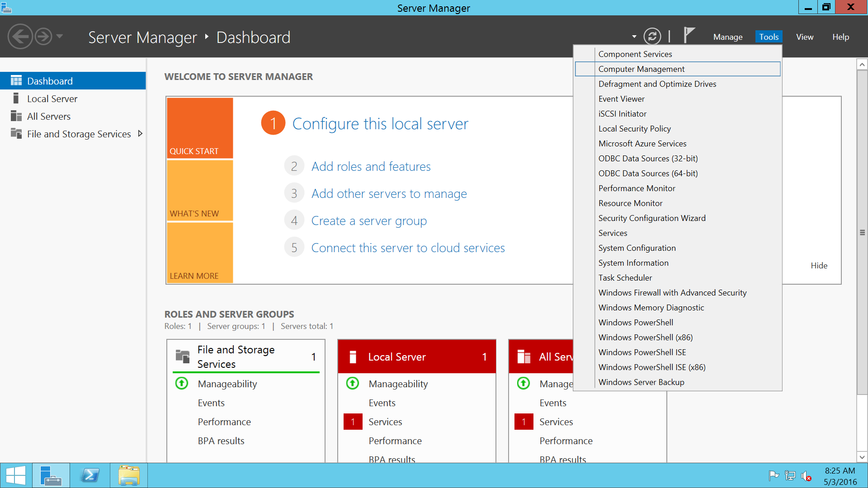
Task: Click All Servers tile header icon
Action: pyautogui.click(x=524, y=357)
